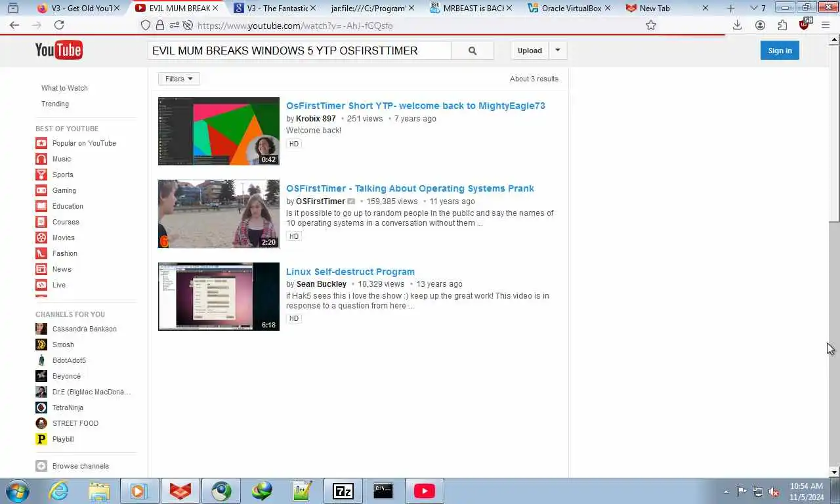Viewport: 840px width, 504px height.
Task: Click the bookmark star icon
Action: pos(651,25)
